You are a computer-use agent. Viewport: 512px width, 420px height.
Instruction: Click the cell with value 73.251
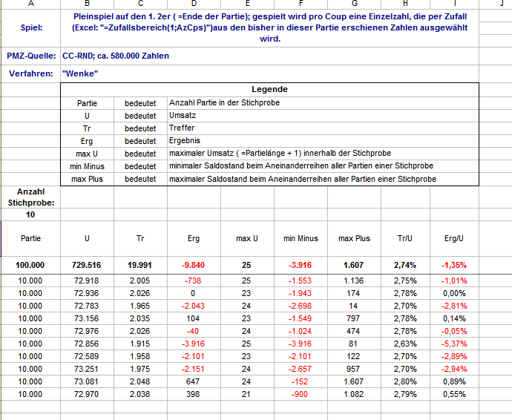click(x=87, y=369)
